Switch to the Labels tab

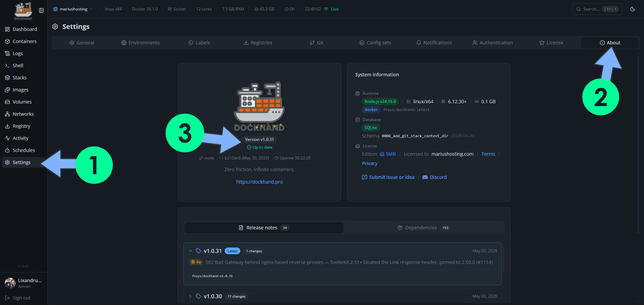coord(199,43)
